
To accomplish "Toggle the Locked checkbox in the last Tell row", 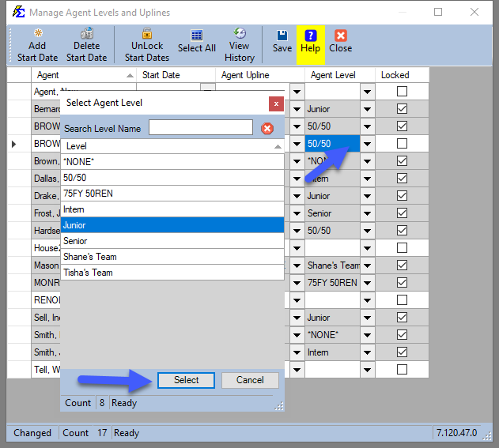I will [x=402, y=370].
